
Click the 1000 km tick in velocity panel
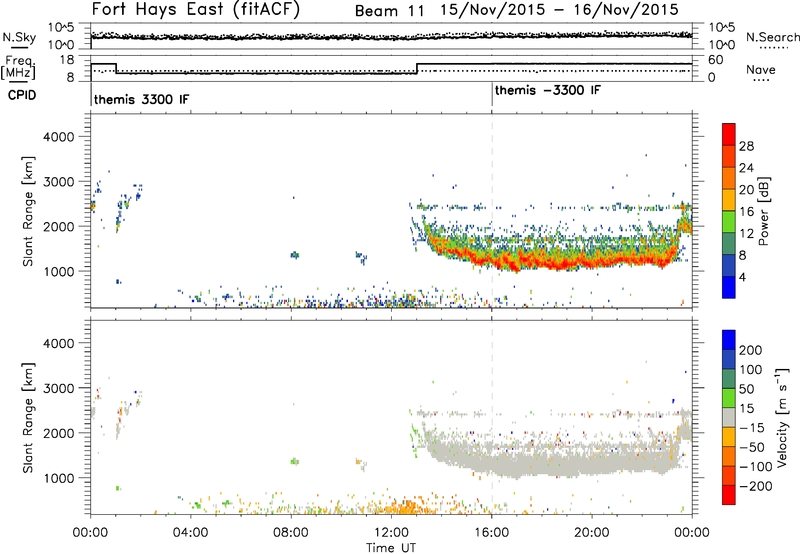pos(58,478)
